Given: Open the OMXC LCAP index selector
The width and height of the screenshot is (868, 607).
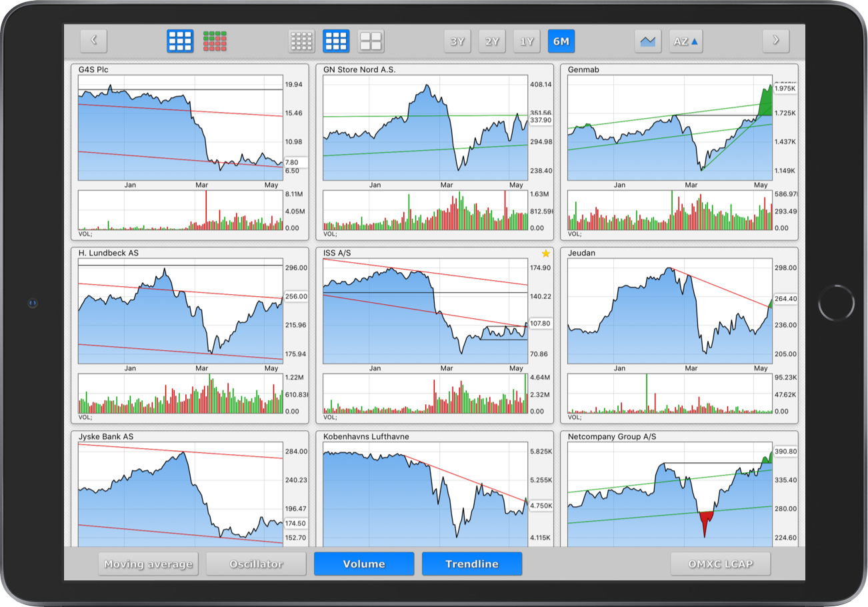Looking at the screenshot, I should point(721,564).
